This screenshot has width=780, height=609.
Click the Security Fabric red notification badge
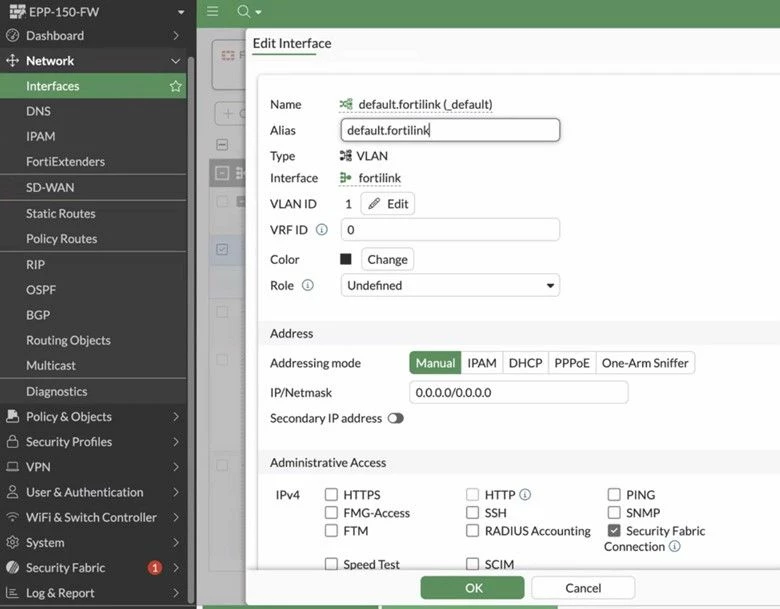pos(155,568)
